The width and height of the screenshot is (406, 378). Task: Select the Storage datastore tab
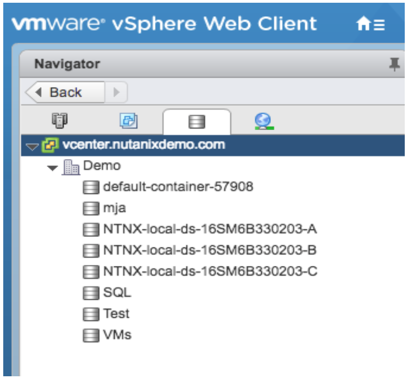197,122
